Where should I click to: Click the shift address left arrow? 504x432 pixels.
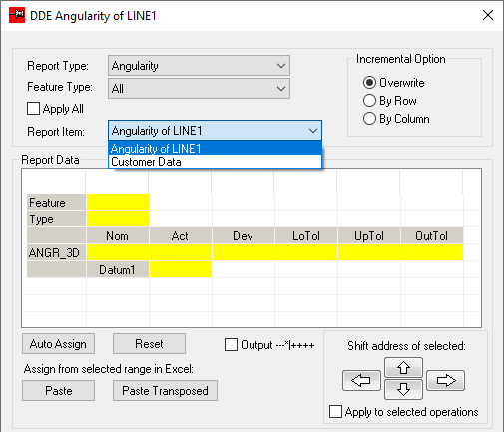coord(361,380)
